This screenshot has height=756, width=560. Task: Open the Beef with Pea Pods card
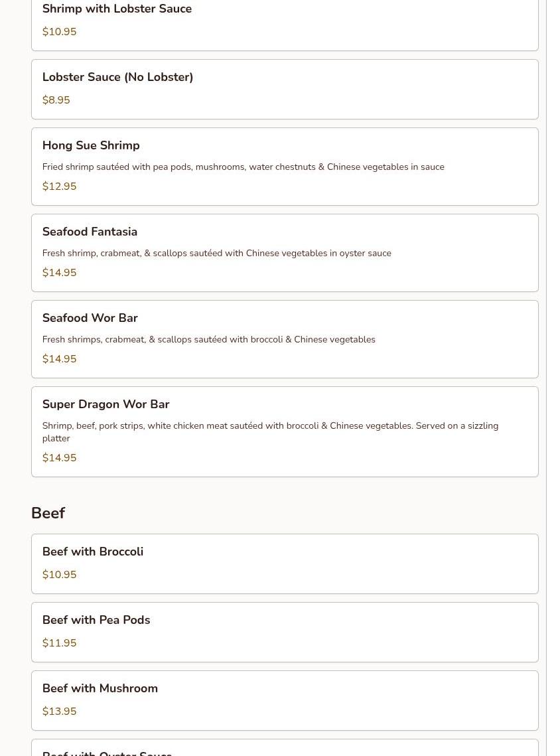(x=284, y=632)
